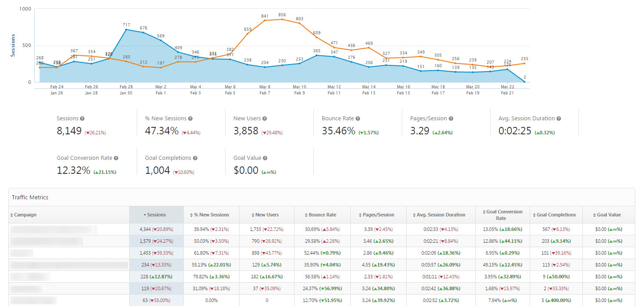Click the 856 peak point on orange line
Viewport: 644px width, 306px height.
[282, 19]
